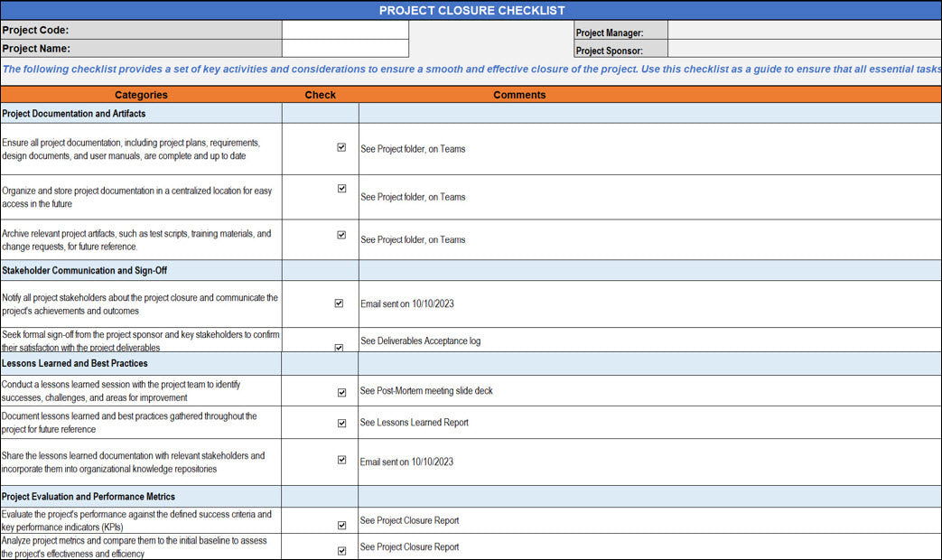Uncheck the share lessons learned documentation checkbox
Image resolution: width=942 pixels, height=560 pixels.
click(341, 460)
